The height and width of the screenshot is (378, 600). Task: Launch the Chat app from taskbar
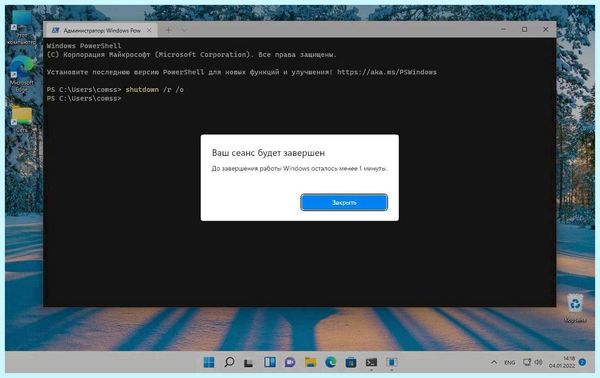coord(290,362)
